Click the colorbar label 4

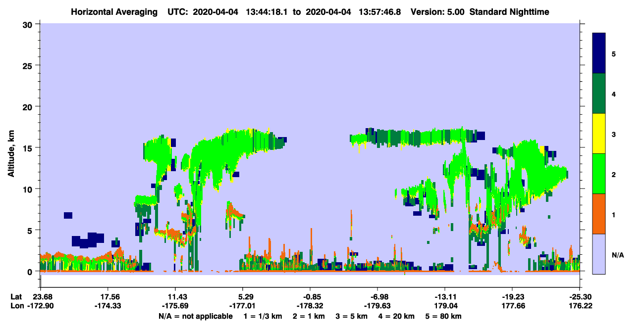coord(614,94)
